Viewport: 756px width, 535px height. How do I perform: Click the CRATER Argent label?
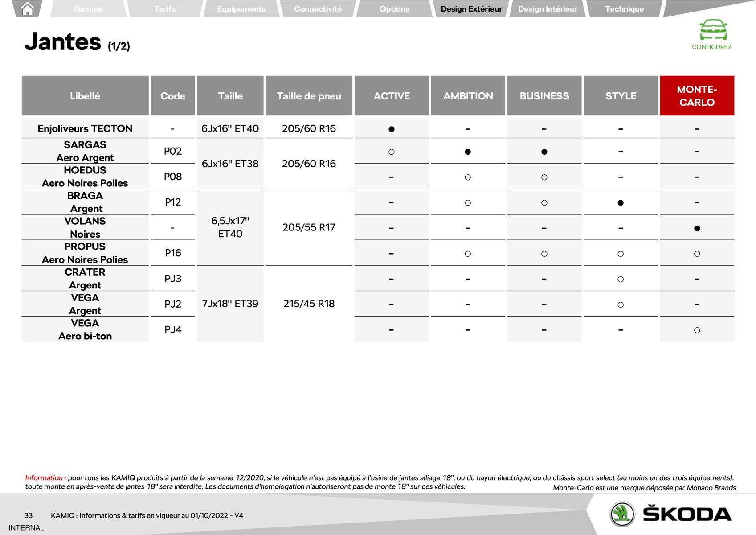tap(85, 278)
